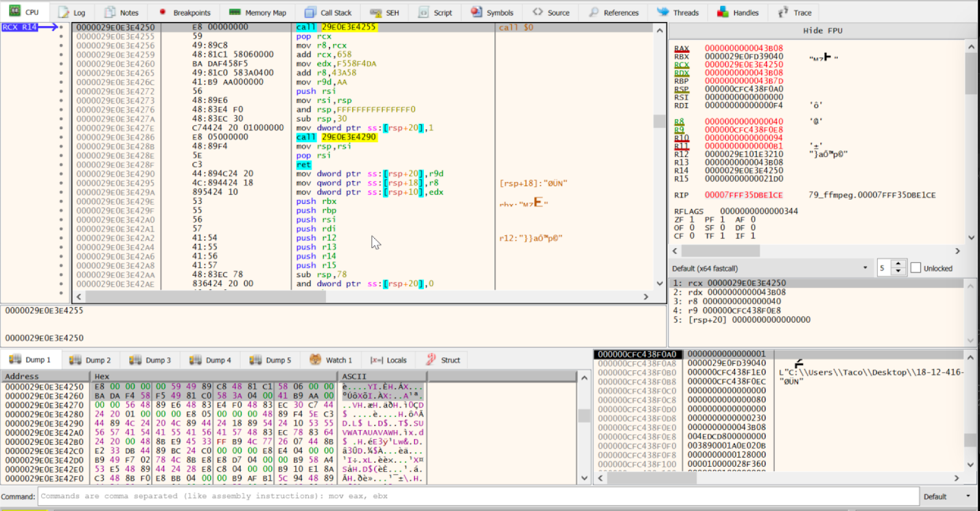Open the References tab
This screenshot has width=980, height=511.
point(614,12)
